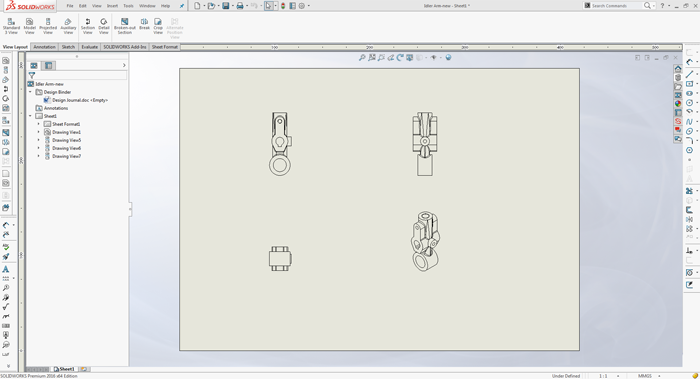This screenshot has height=379, width=700.
Task: Expand FeatureManager panel with right chevron
Action: [124, 66]
